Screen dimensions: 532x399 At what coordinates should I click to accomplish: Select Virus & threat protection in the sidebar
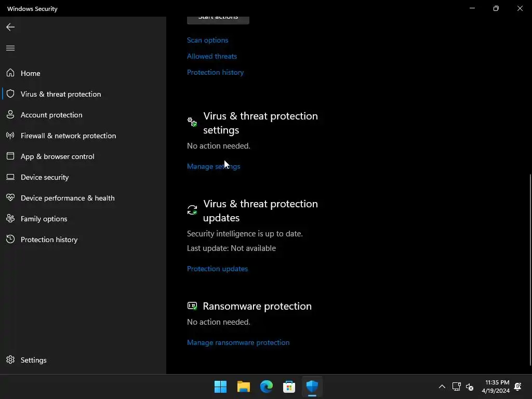click(x=83, y=94)
